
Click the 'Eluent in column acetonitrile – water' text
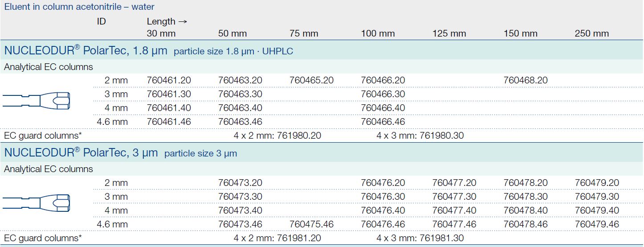click(x=79, y=7)
